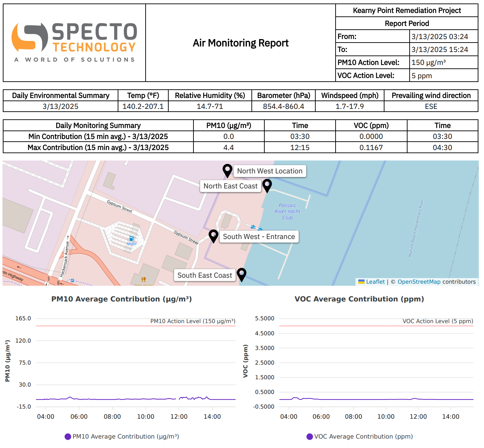This screenshot has height=448, width=484.
Task: Click the PM10 action level value 150 µg/m³
Action: [428, 62]
